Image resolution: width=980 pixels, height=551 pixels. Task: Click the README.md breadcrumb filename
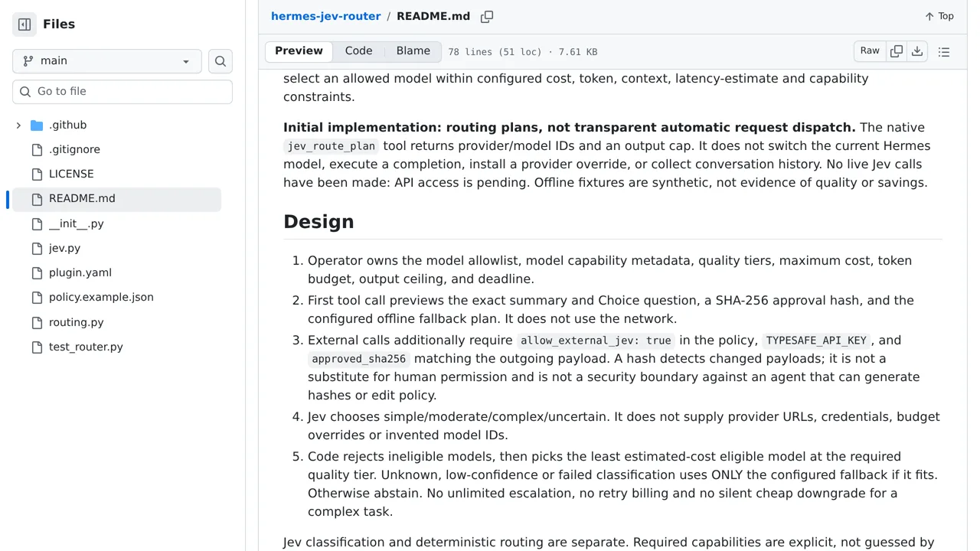click(x=433, y=16)
